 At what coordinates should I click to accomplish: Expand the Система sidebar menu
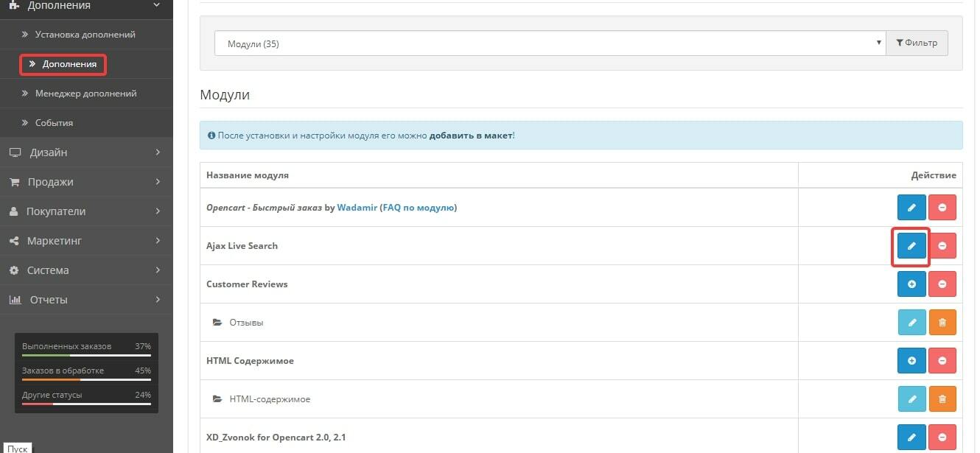pos(86,270)
